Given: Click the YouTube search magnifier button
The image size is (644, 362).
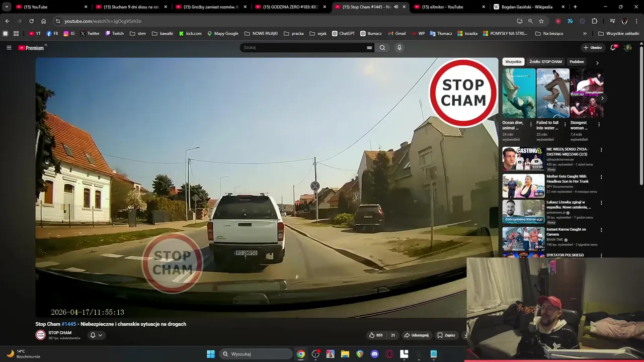Looking at the screenshot, I should 382,48.
